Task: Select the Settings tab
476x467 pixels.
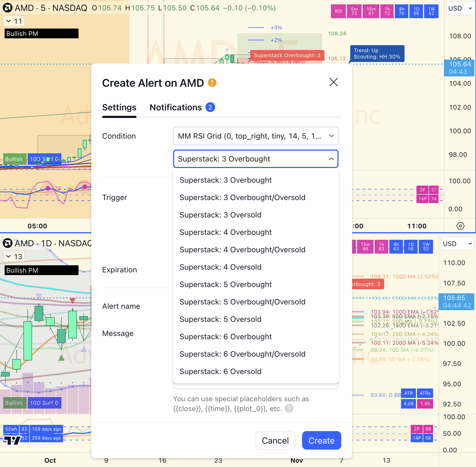Action: tap(119, 107)
